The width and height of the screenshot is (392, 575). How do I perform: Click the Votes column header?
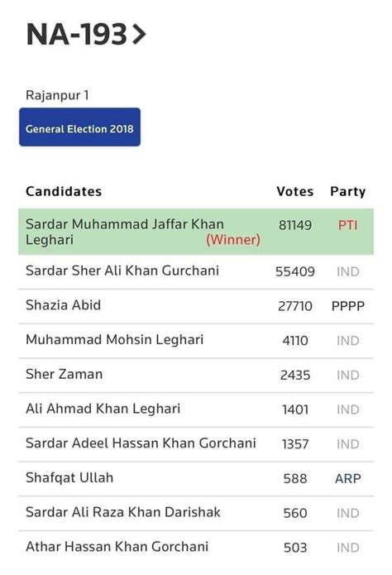(x=294, y=191)
